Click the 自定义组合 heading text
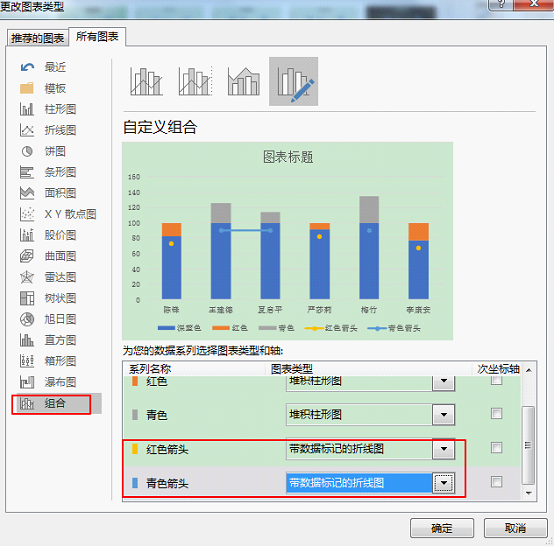 [160, 127]
